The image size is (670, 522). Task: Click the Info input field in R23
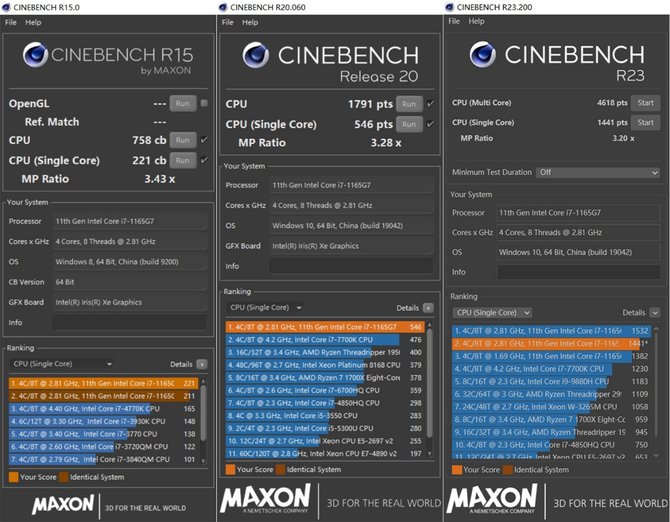pos(579,272)
